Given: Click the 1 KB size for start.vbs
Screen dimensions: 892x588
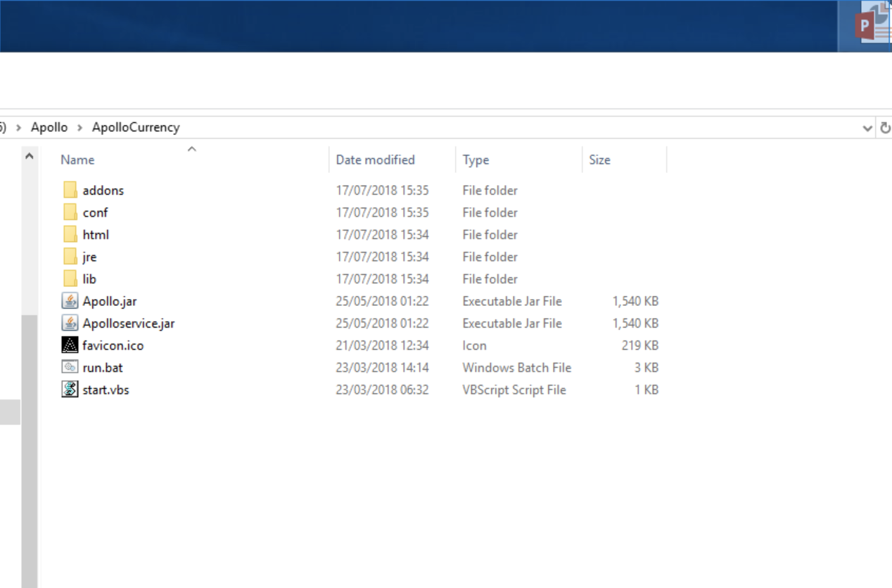Looking at the screenshot, I should 646,390.
